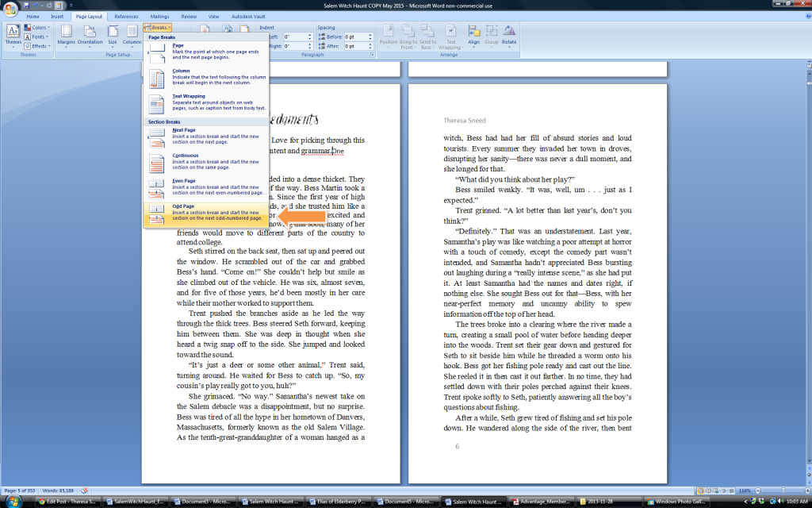
Task: Click the zoom slider in status bar
Action: coord(783,491)
